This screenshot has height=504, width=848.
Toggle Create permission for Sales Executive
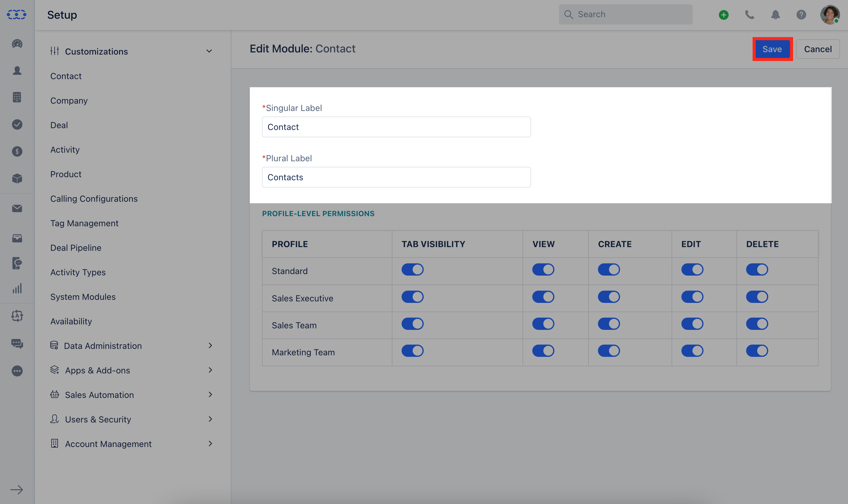[x=609, y=297]
